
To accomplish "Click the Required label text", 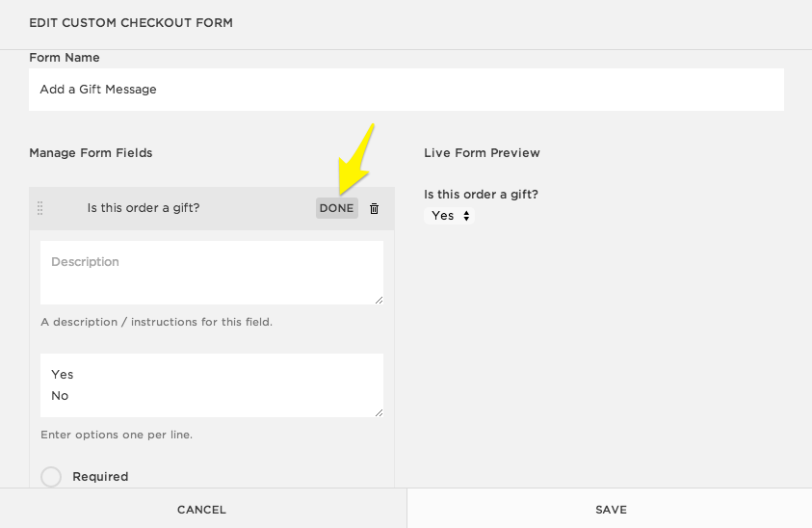I will (x=100, y=477).
